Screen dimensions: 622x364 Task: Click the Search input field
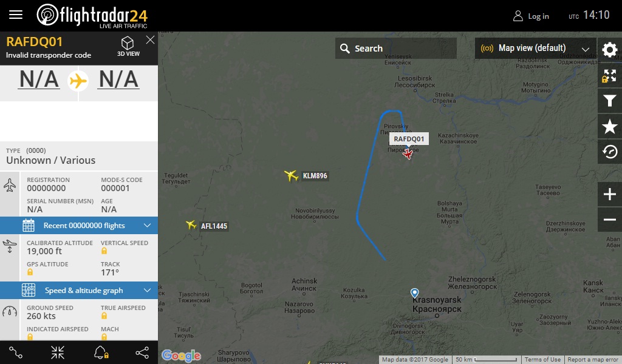(x=396, y=49)
